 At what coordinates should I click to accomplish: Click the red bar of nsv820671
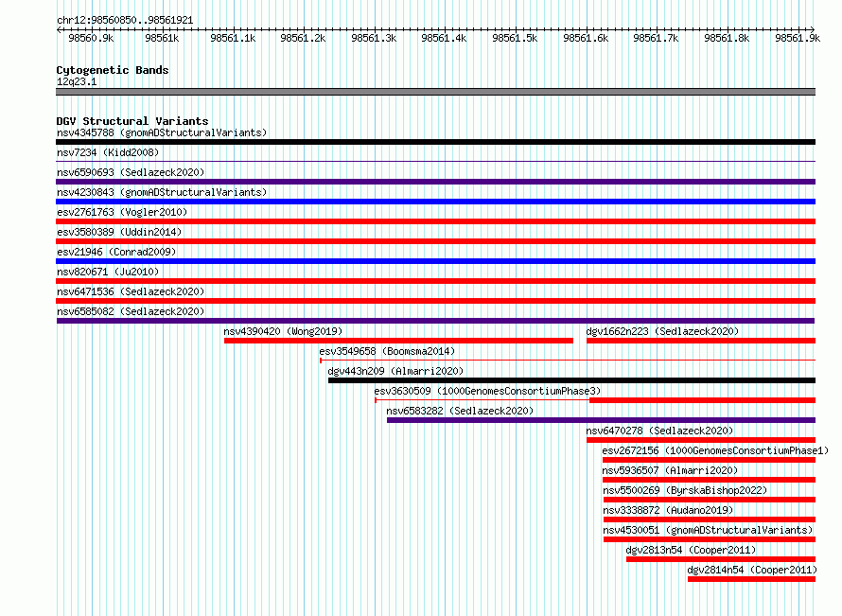tap(435, 281)
